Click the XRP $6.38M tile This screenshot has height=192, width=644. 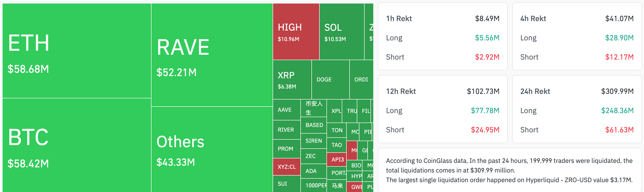point(292,80)
